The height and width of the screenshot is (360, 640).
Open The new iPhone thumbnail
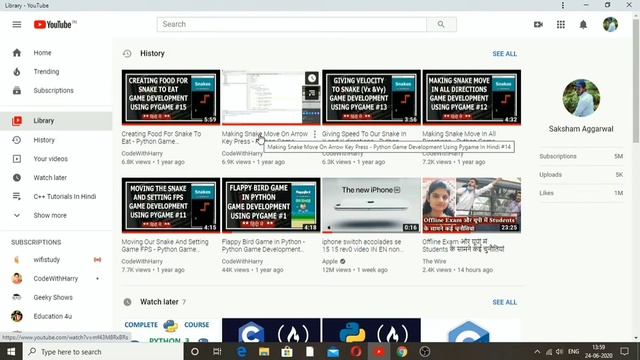click(x=371, y=205)
